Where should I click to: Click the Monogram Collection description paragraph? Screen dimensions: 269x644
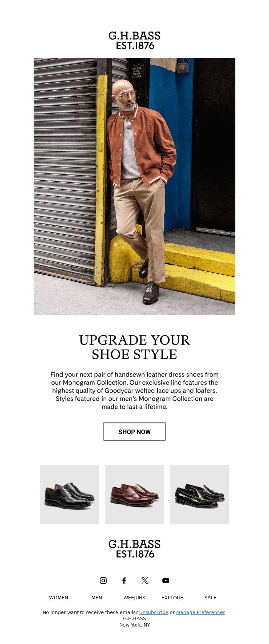134,390
